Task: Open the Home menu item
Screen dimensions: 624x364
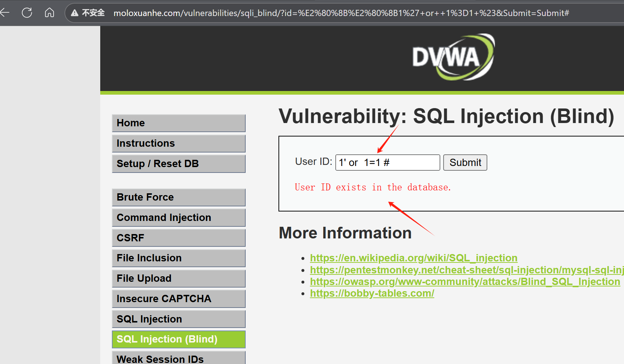Action: point(179,123)
